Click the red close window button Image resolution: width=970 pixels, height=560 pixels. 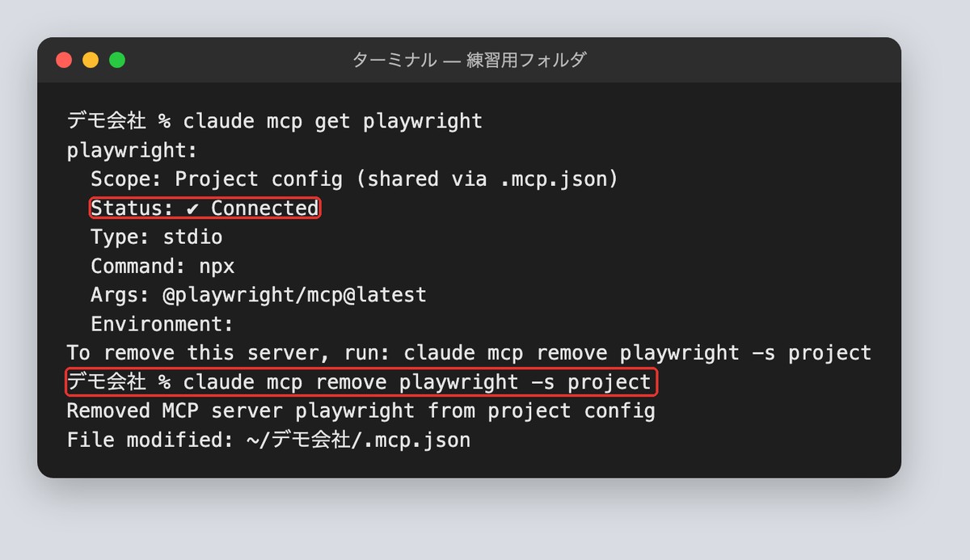[64, 60]
